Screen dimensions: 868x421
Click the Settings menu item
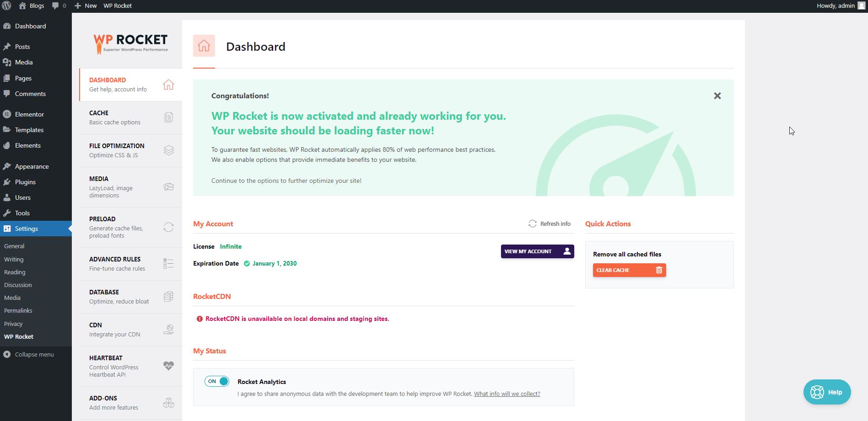tap(36, 229)
